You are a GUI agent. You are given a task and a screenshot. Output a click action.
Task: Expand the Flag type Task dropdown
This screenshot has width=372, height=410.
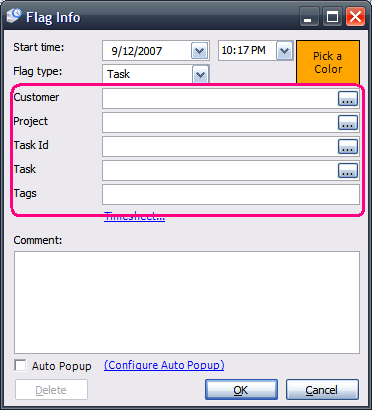[x=200, y=74]
